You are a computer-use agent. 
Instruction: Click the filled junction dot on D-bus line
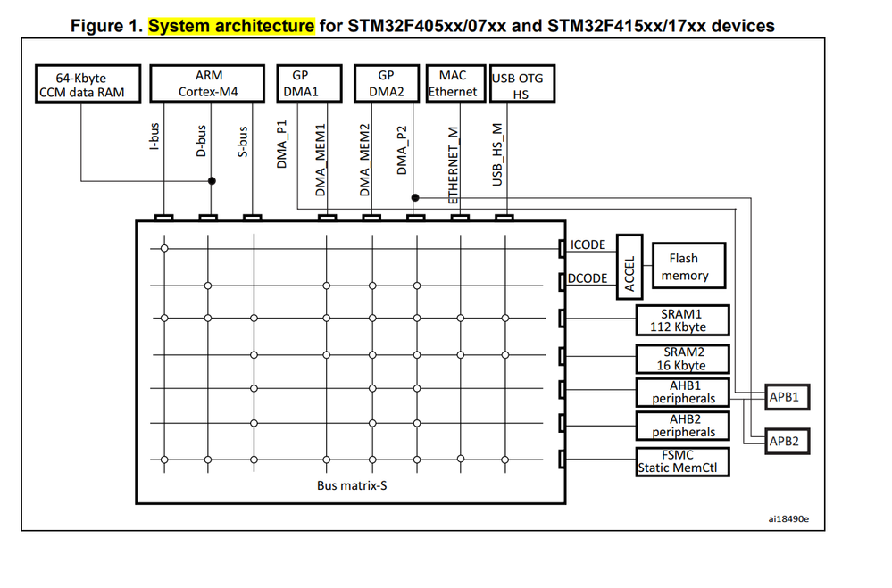pos(212,181)
